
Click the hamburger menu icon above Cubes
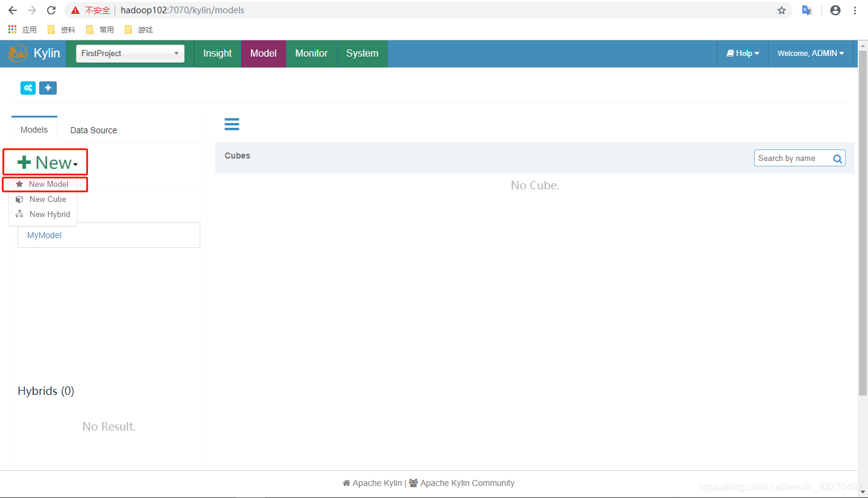pos(232,124)
